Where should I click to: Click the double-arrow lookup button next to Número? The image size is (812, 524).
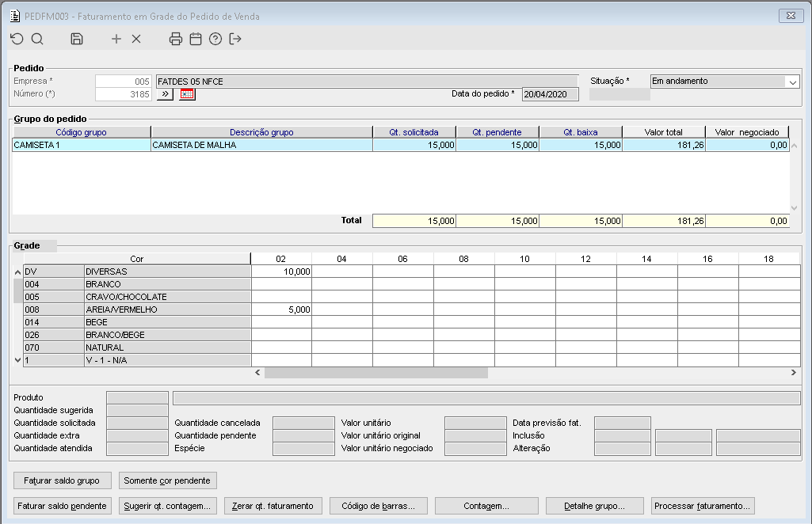pyautogui.click(x=166, y=94)
